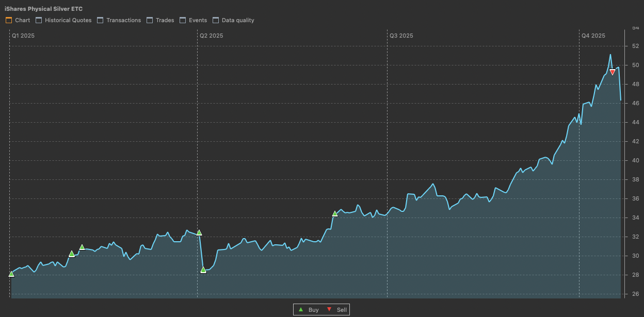Switch to the Trades tab
The width and height of the screenshot is (644, 317).
click(x=165, y=20)
